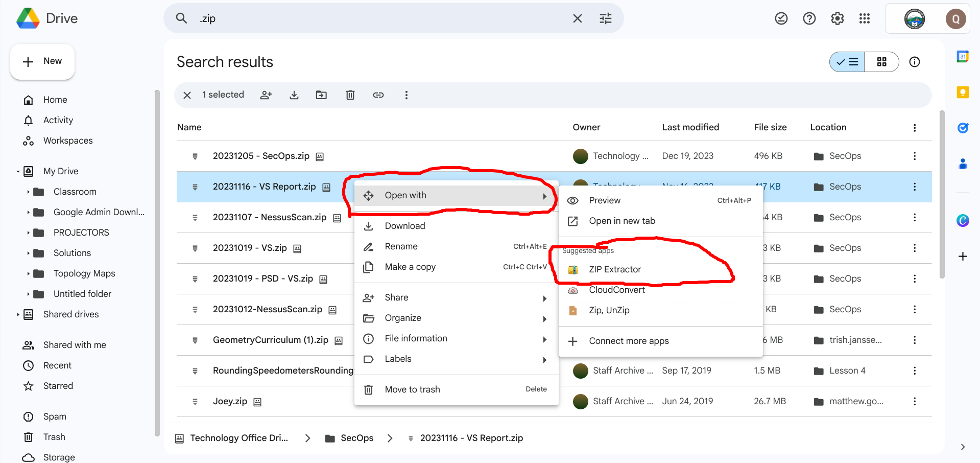Viewport: 980px width, 463px height.
Task: Click the share icon in selection toolbar
Action: tap(266, 95)
